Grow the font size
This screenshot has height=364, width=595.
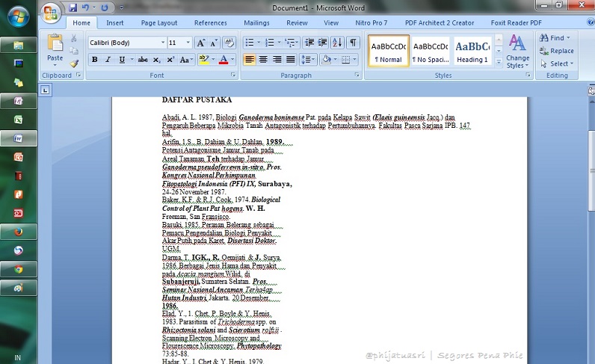[x=201, y=43]
